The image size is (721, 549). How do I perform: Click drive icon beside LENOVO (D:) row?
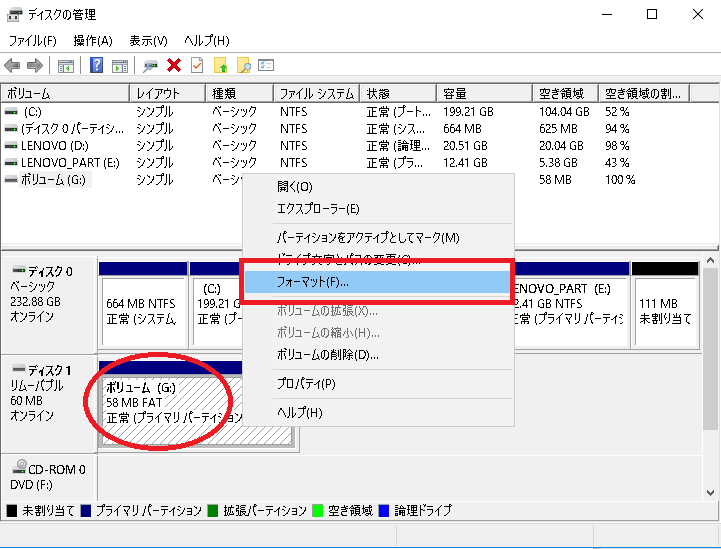11,146
